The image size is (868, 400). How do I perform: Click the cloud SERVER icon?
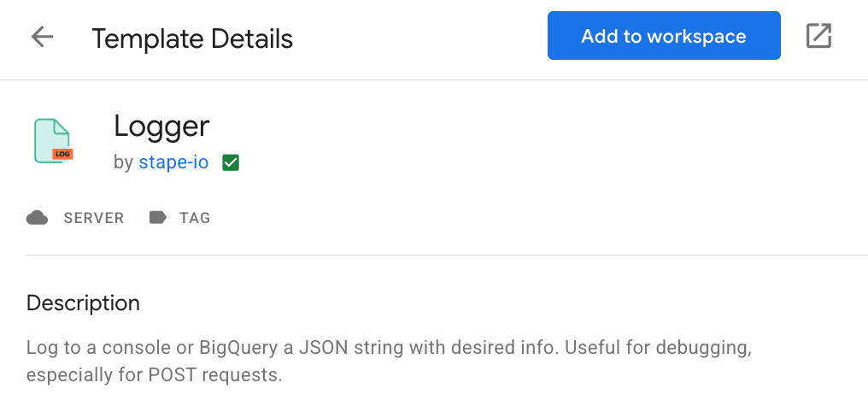[37, 218]
